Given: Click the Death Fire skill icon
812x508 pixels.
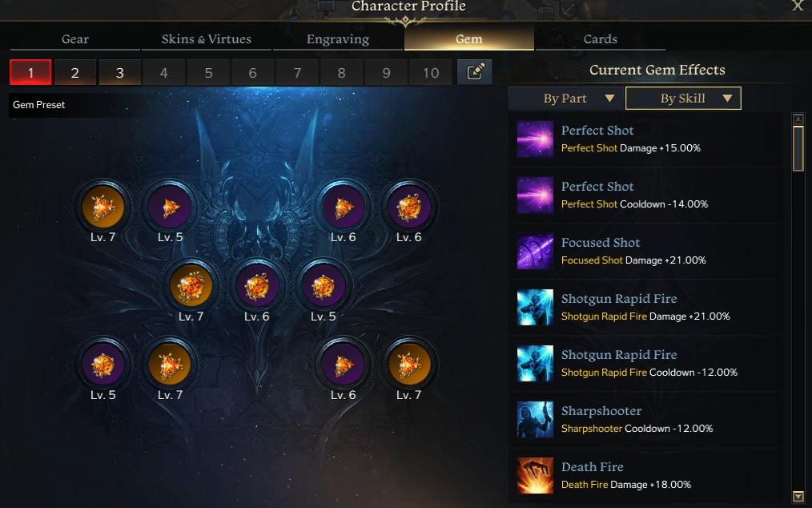Looking at the screenshot, I should click(x=535, y=475).
